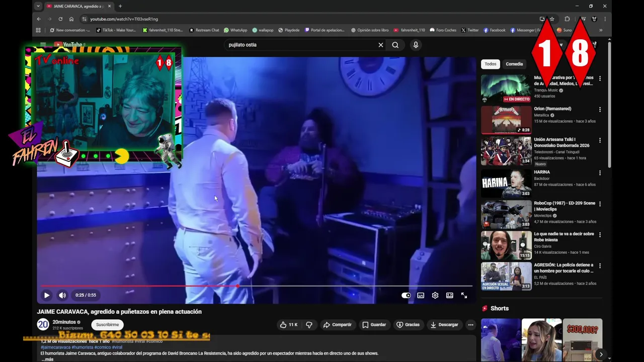Image resolution: width=644 pixels, height=362 pixels.
Task: Reload the page with the refresh icon
Action: 60,19
